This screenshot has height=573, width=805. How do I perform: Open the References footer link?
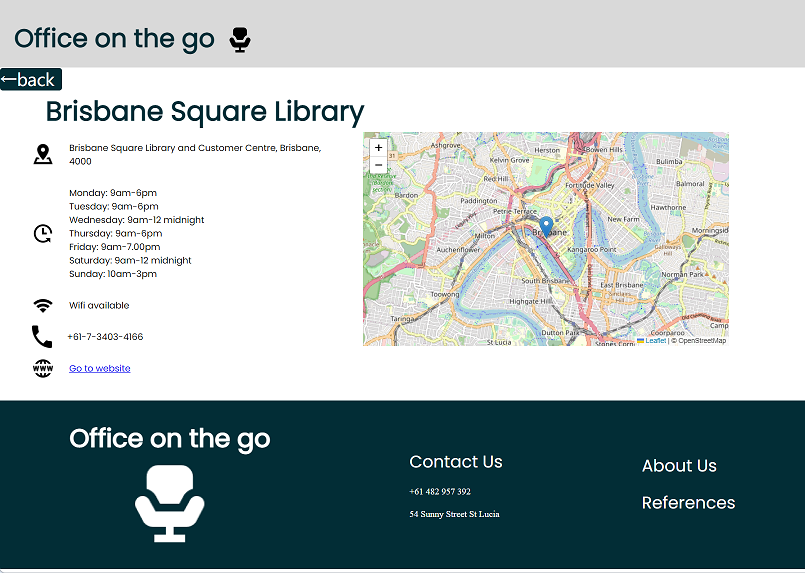coord(688,503)
